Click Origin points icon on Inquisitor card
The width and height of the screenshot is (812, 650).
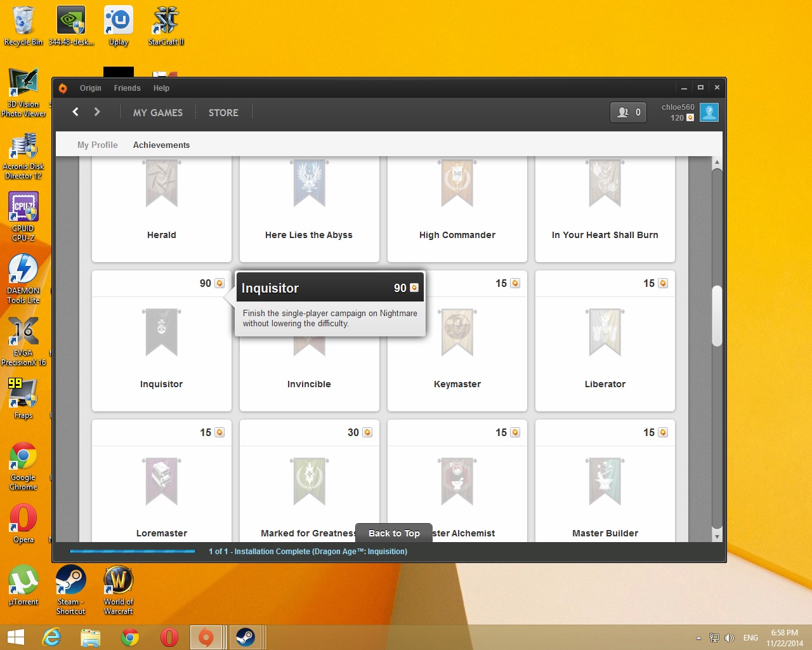[219, 283]
